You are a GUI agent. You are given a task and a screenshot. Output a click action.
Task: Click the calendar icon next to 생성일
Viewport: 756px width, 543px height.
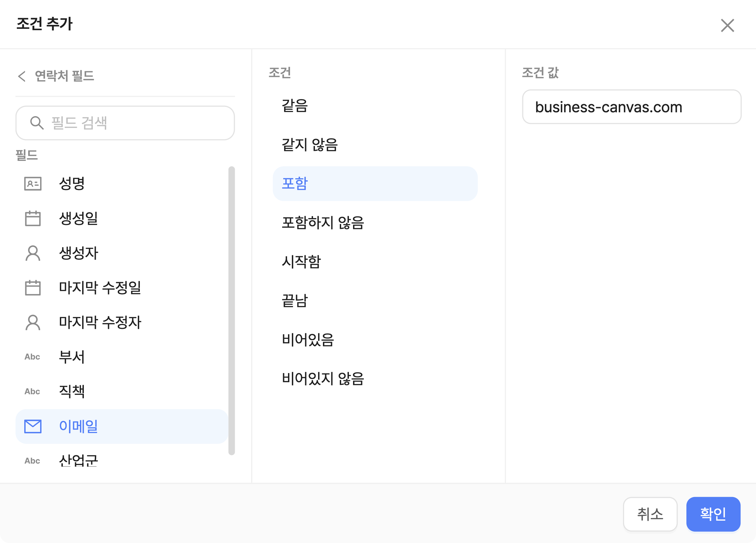pyautogui.click(x=33, y=218)
